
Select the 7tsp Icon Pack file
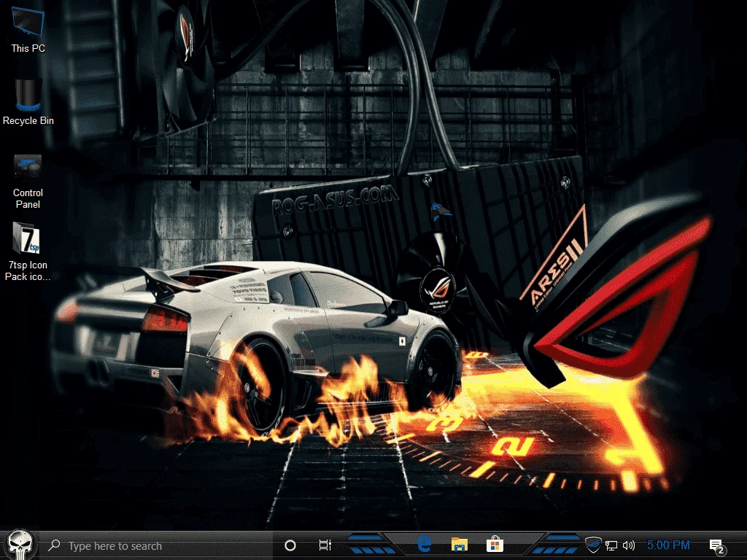(28, 252)
